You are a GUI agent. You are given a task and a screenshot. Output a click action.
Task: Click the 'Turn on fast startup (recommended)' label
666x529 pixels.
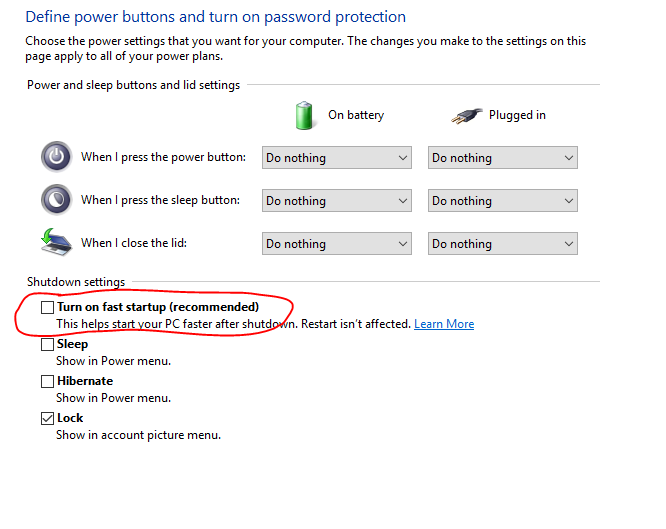[x=158, y=307]
